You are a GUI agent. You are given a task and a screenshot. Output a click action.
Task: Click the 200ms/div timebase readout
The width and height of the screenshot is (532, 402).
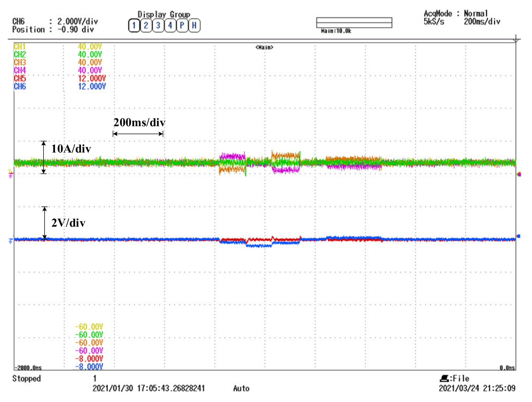click(482, 22)
